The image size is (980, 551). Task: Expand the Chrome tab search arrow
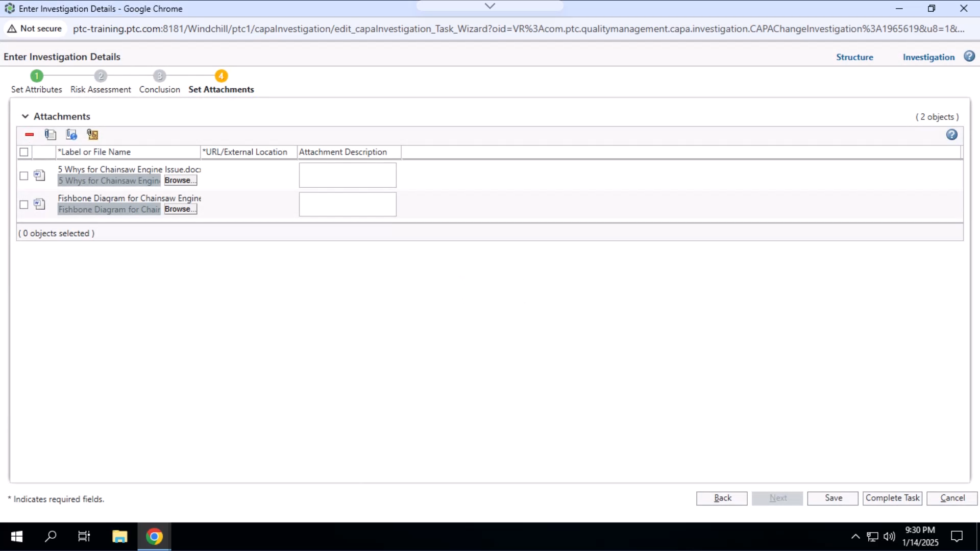coord(490,6)
